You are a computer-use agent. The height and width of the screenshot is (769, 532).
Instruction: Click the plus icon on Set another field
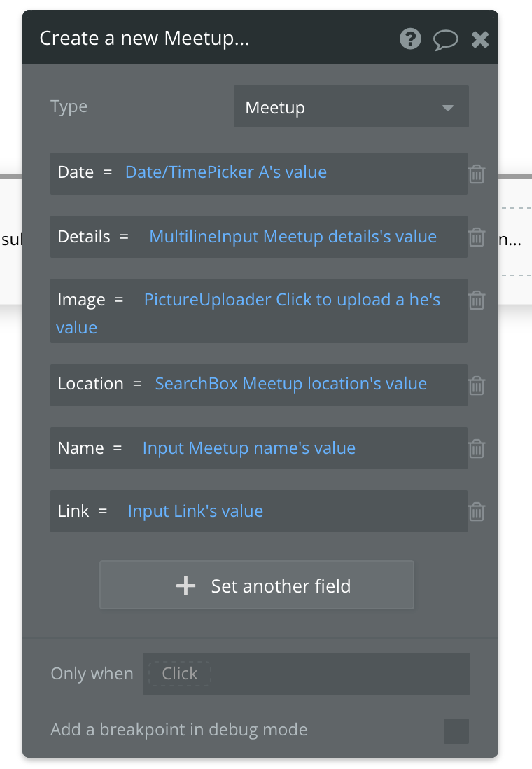pyautogui.click(x=185, y=586)
